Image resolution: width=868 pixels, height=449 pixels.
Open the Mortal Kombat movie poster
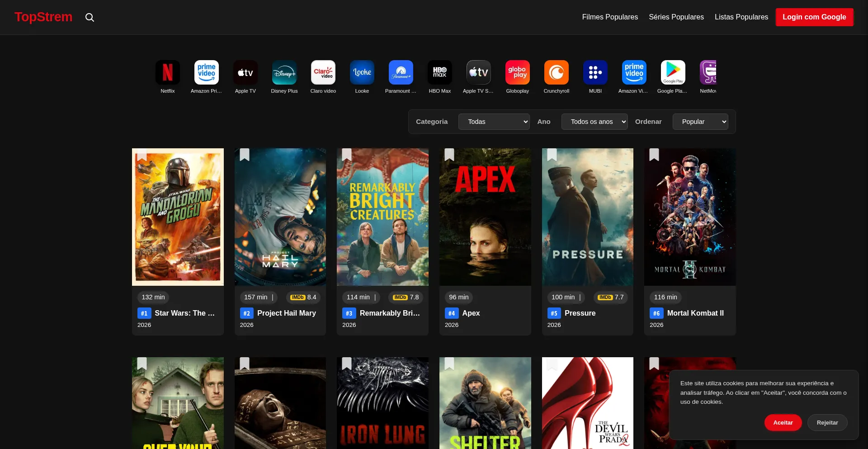[690, 217]
